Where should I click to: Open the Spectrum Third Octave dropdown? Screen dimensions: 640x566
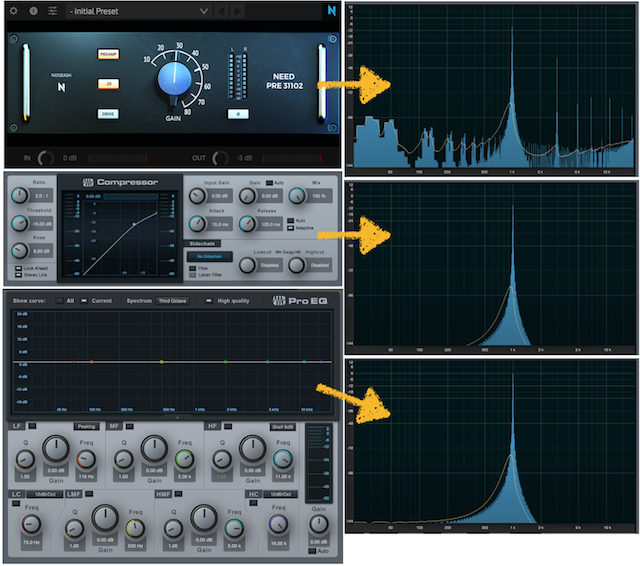click(x=172, y=301)
